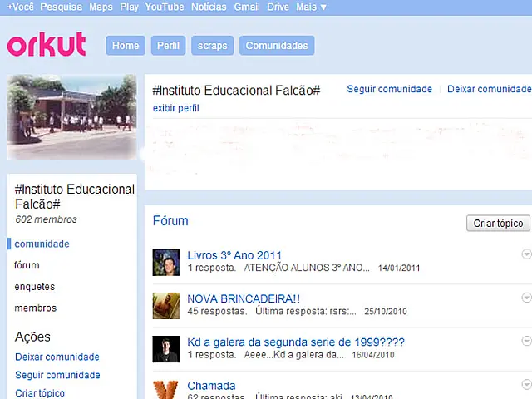Open topic Livros 3º Ano 2011
532x399 pixels.
point(234,255)
